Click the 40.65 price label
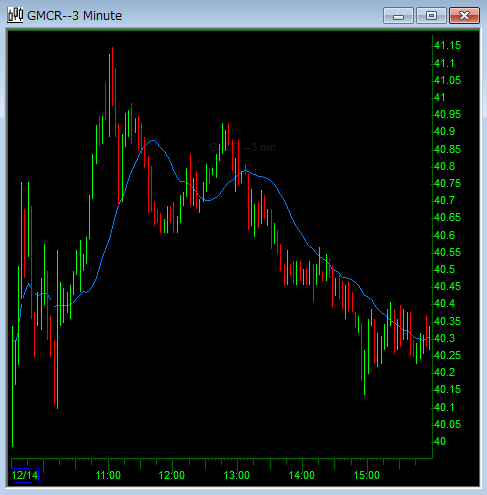The height and width of the screenshot is (495, 487). click(x=448, y=217)
